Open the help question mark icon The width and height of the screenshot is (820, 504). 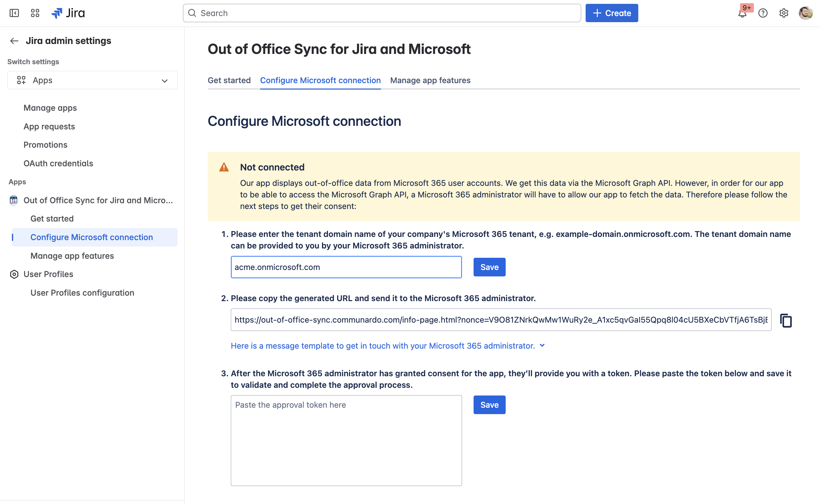point(763,13)
